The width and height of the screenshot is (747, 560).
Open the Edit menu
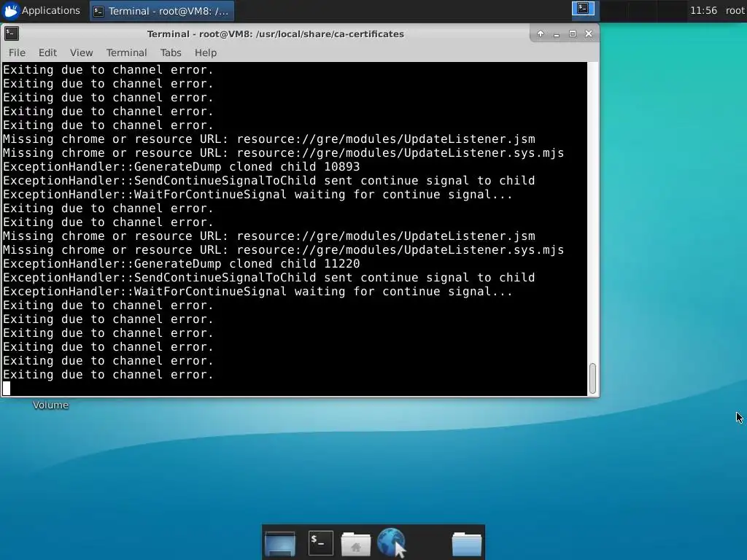pos(47,52)
